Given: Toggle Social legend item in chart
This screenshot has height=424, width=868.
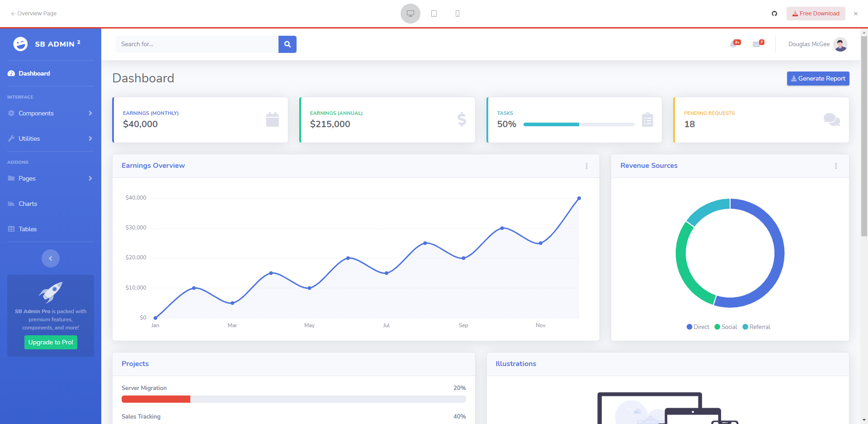Looking at the screenshot, I should click(x=726, y=327).
